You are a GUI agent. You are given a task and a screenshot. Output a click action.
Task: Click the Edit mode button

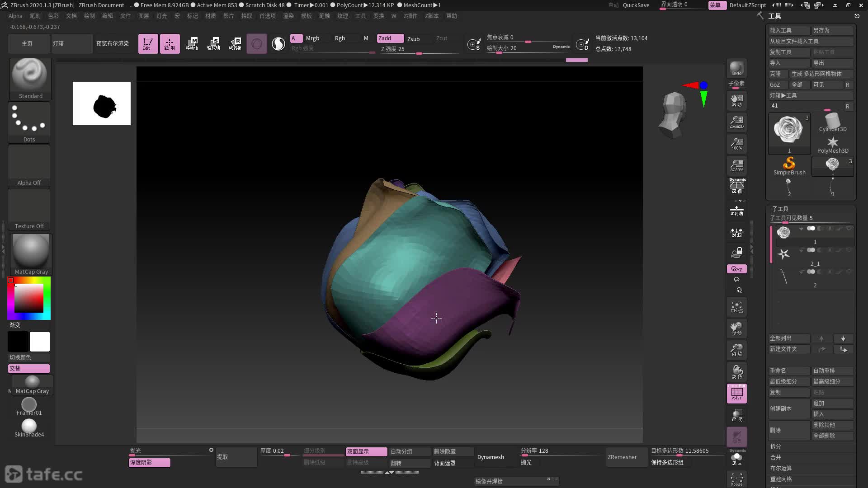(148, 44)
